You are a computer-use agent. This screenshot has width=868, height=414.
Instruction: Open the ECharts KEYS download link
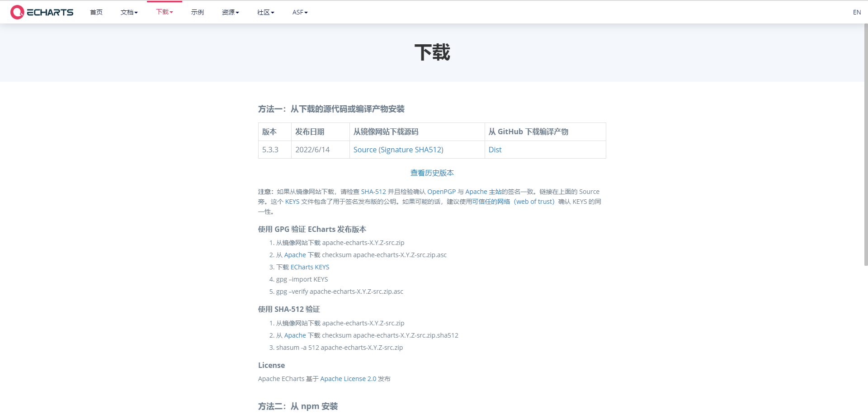point(310,267)
